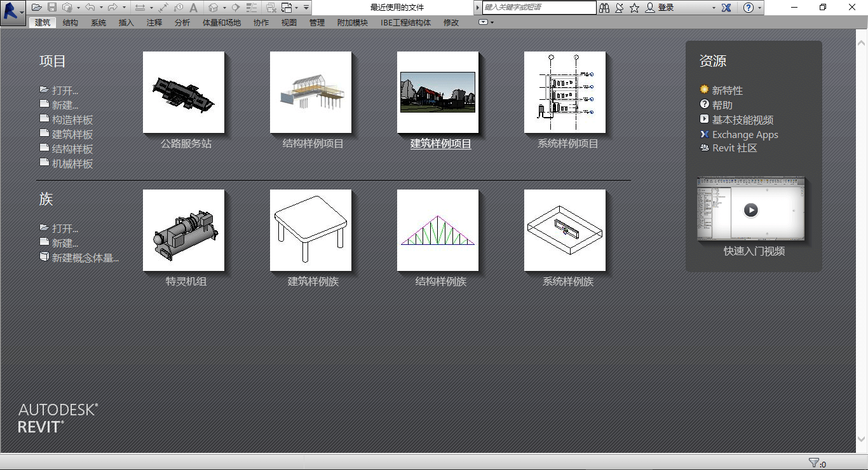
Task: Select the Aligned Dimension tool icon
Action: tap(163, 8)
